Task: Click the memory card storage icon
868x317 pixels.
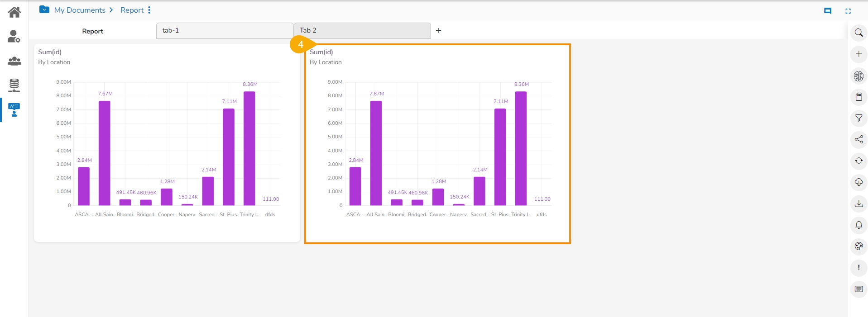Action: [x=858, y=97]
